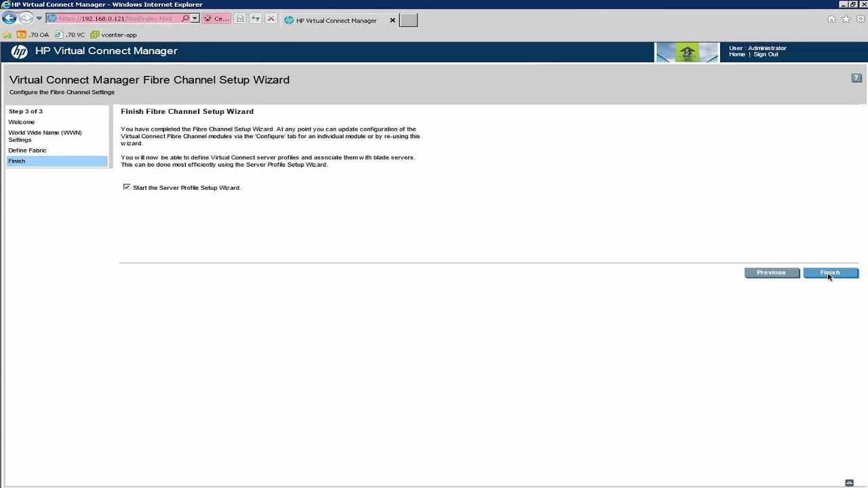Viewport: 868px width, 488px height.
Task: Click the green refresh arrows icon
Action: point(256,19)
